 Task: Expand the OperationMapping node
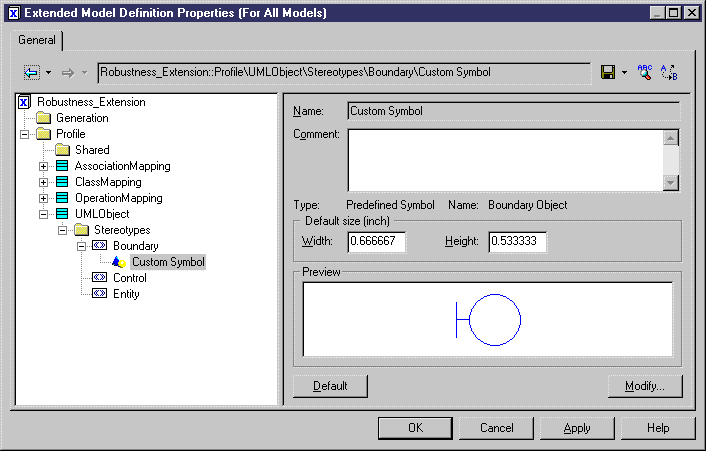(x=43, y=198)
